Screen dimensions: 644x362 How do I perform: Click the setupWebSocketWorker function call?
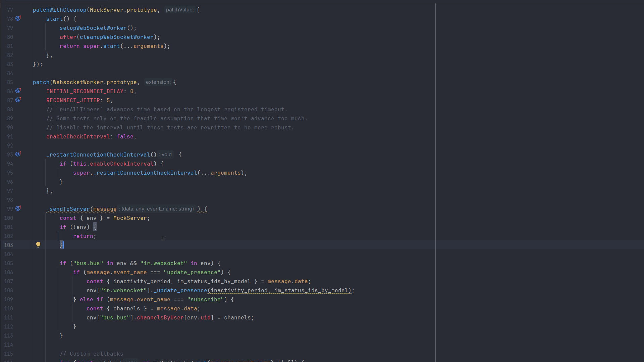[x=93, y=28]
